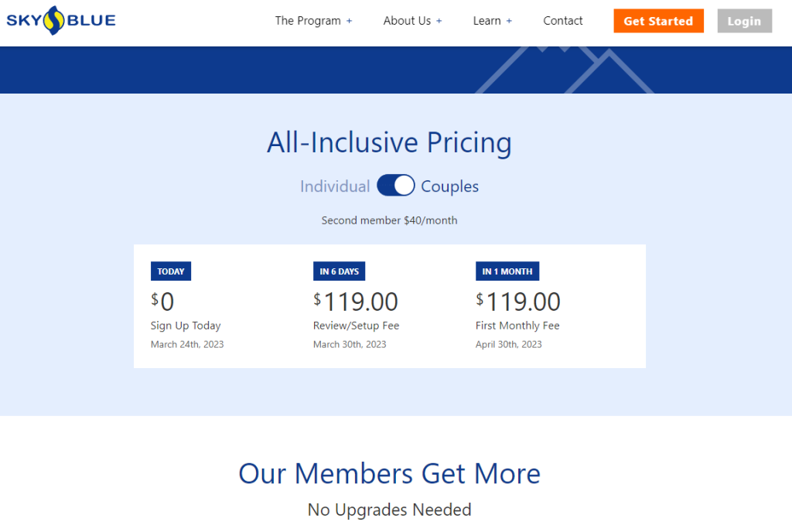Select the Couples pricing label
Viewport: 792px width, 532px height.
(x=449, y=186)
